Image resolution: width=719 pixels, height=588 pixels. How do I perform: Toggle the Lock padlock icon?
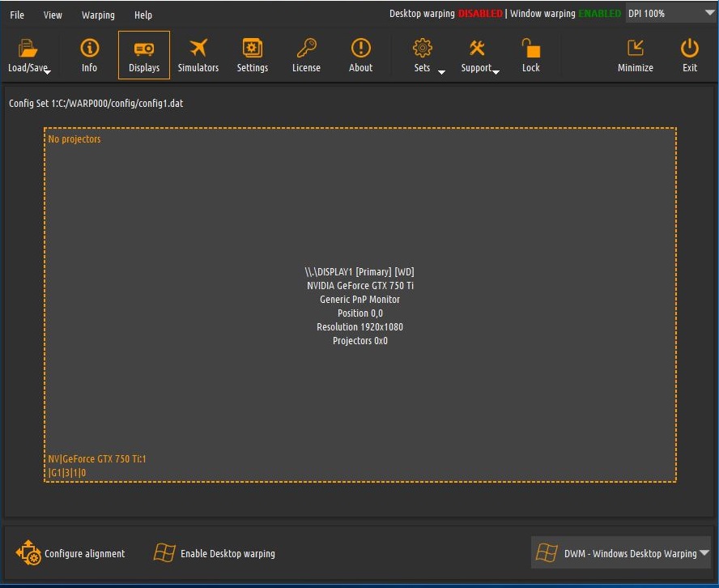click(530, 48)
